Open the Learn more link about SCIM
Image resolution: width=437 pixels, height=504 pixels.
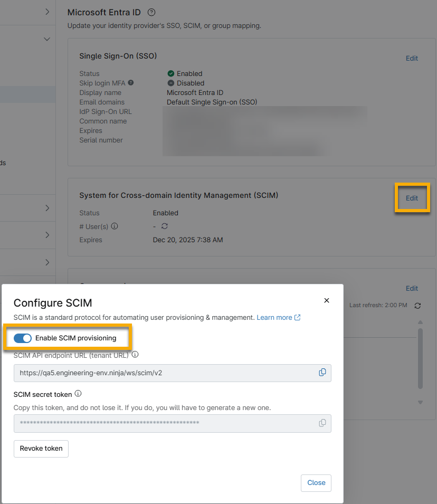point(278,318)
